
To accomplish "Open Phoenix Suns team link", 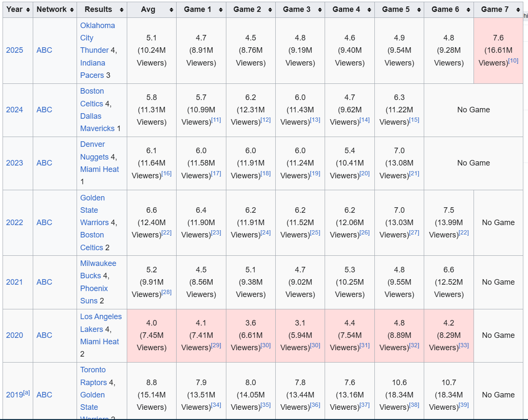I will coord(94,294).
